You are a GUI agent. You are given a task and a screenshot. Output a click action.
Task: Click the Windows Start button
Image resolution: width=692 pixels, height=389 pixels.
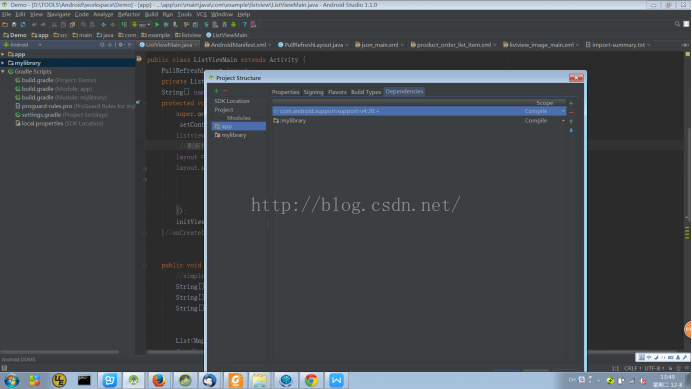11,380
